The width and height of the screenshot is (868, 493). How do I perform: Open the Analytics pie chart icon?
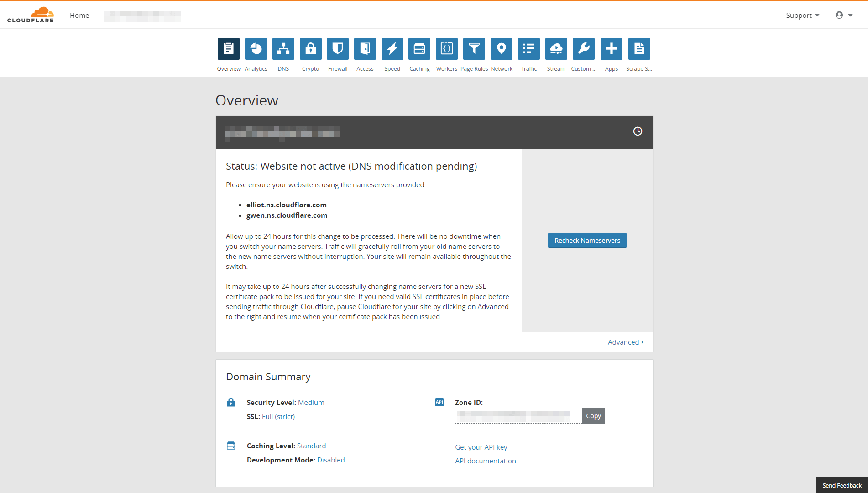[x=256, y=49]
